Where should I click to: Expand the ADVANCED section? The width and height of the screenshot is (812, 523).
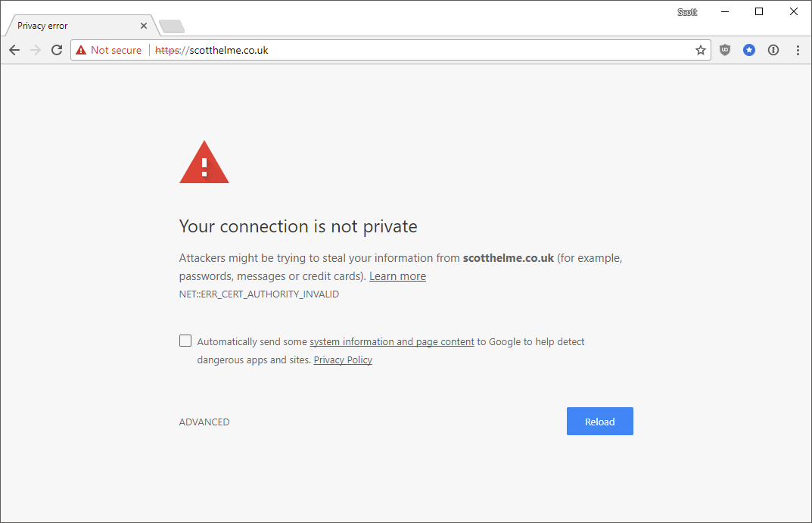click(204, 422)
